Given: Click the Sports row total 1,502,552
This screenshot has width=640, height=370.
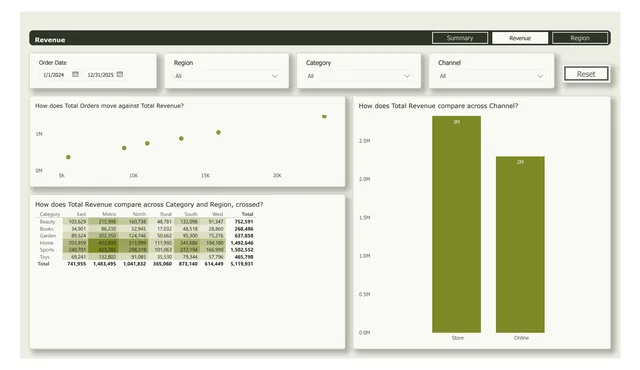Looking at the screenshot, I should (x=242, y=250).
